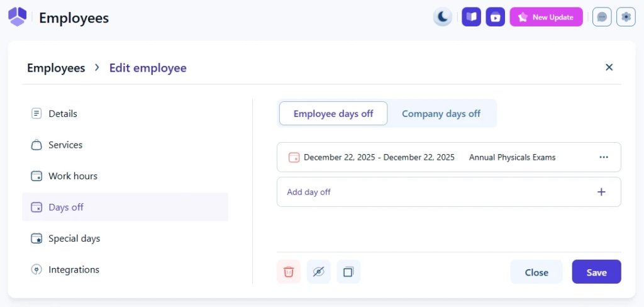This screenshot has width=644, height=307.
Task: Click the duplicate employee icon
Action: click(x=348, y=272)
